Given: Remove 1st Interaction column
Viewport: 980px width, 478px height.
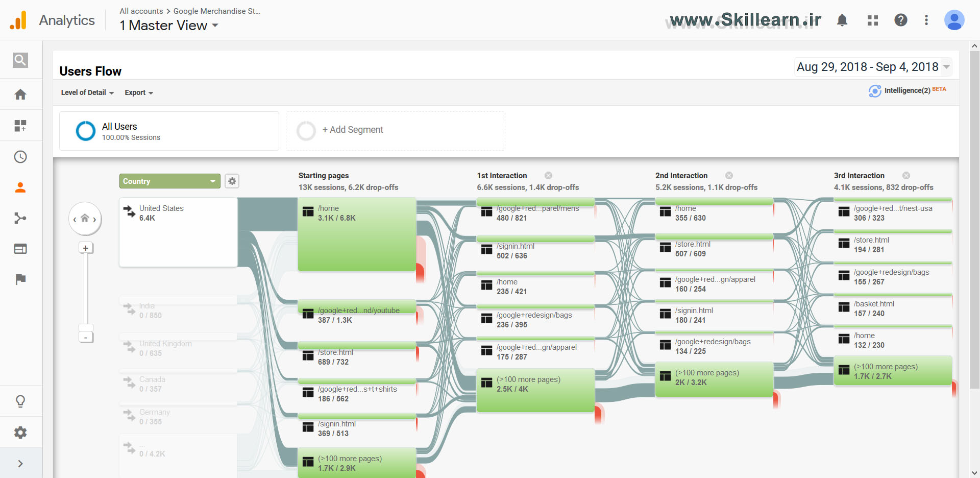Looking at the screenshot, I should [548, 176].
